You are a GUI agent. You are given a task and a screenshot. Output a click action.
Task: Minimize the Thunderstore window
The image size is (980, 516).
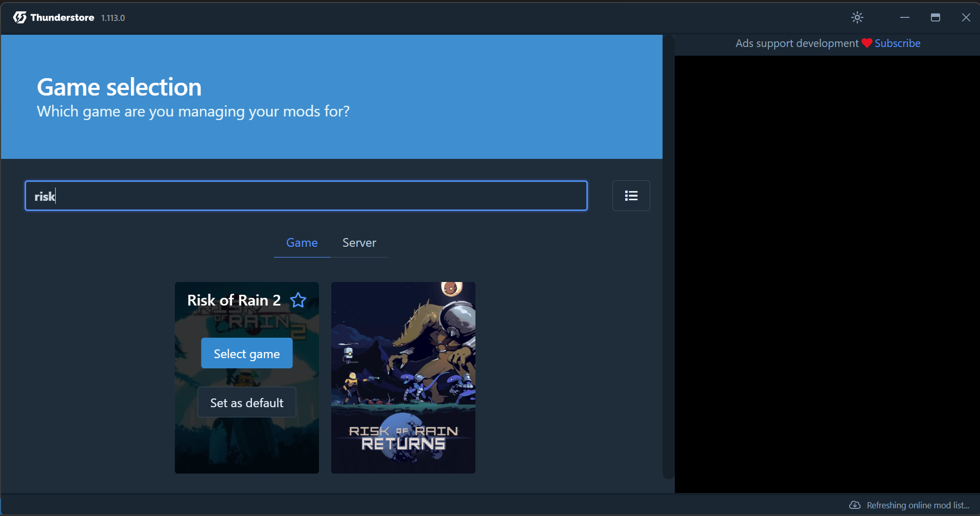[905, 17]
